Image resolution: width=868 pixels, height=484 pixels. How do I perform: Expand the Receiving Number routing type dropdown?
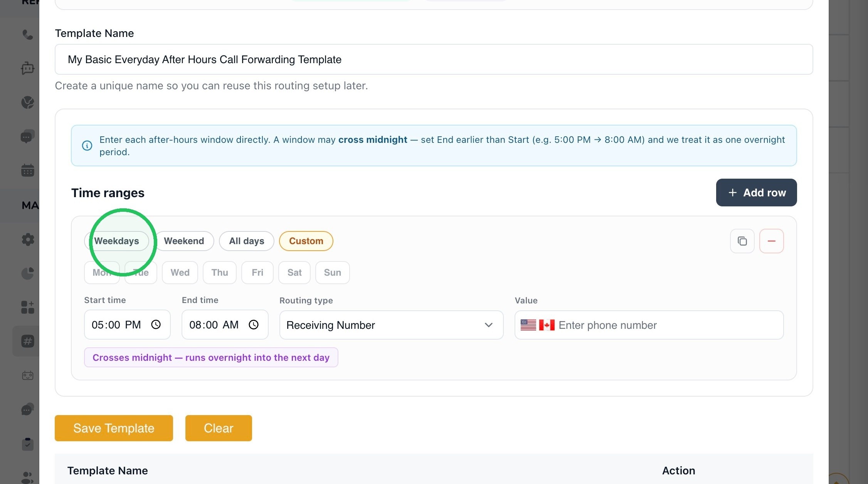click(x=391, y=325)
